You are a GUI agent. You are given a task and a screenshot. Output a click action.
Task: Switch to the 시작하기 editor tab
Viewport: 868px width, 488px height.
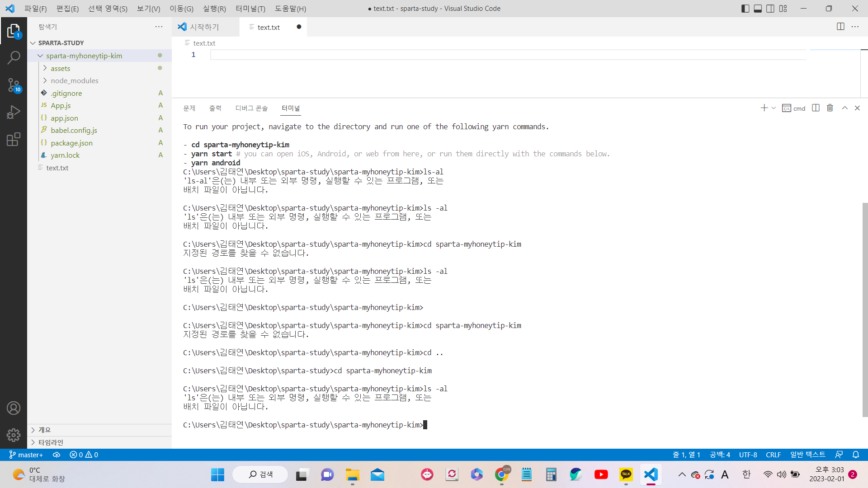pyautogui.click(x=205, y=27)
